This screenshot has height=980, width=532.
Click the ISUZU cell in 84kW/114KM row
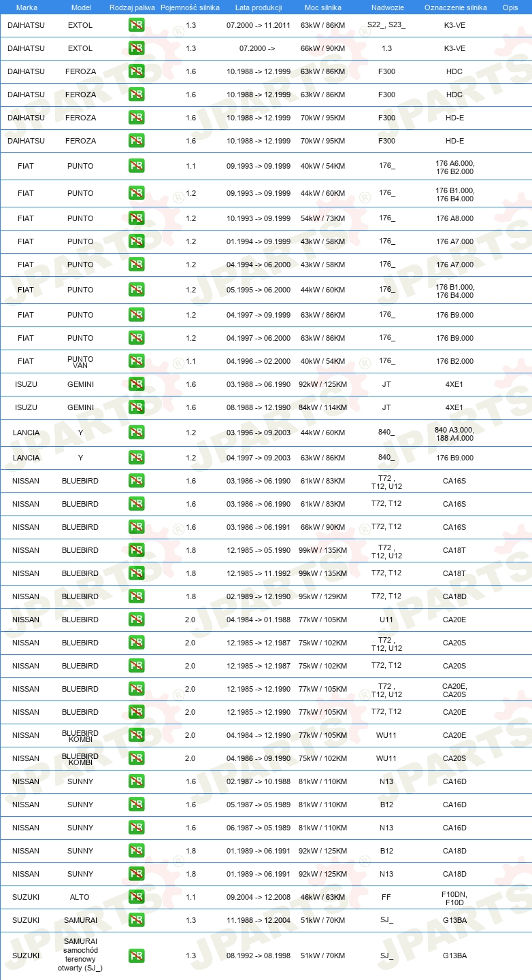(x=26, y=407)
